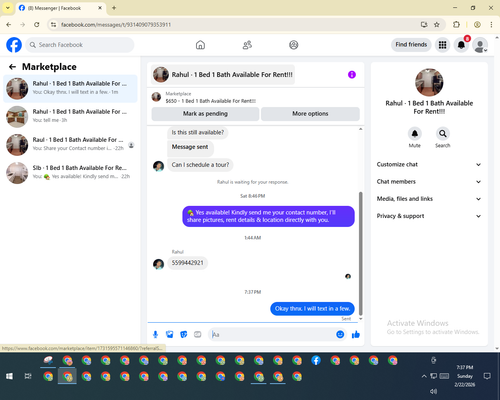The width and height of the screenshot is (500, 400).
Task: Click the More options button
Action: click(x=310, y=114)
